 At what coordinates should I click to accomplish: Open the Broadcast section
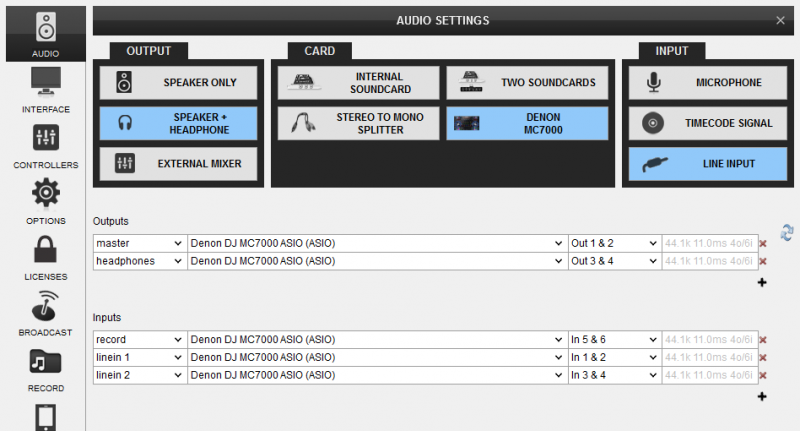pyautogui.click(x=45, y=313)
